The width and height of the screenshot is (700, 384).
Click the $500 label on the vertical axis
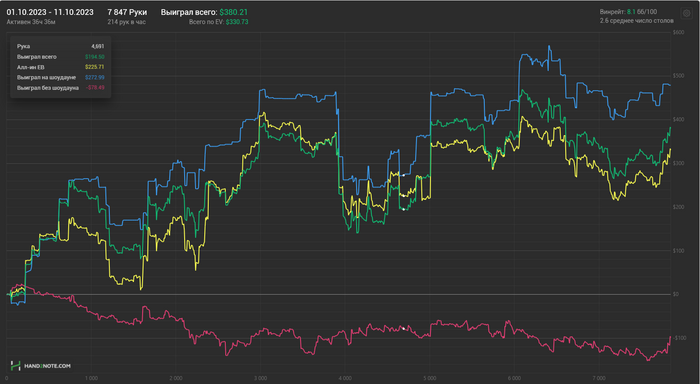678,76
